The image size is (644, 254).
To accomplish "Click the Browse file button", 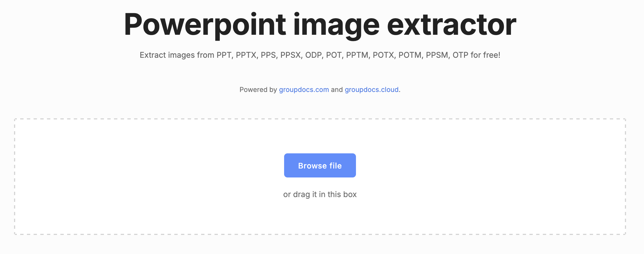I will pyautogui.click(x=320, y=165).
